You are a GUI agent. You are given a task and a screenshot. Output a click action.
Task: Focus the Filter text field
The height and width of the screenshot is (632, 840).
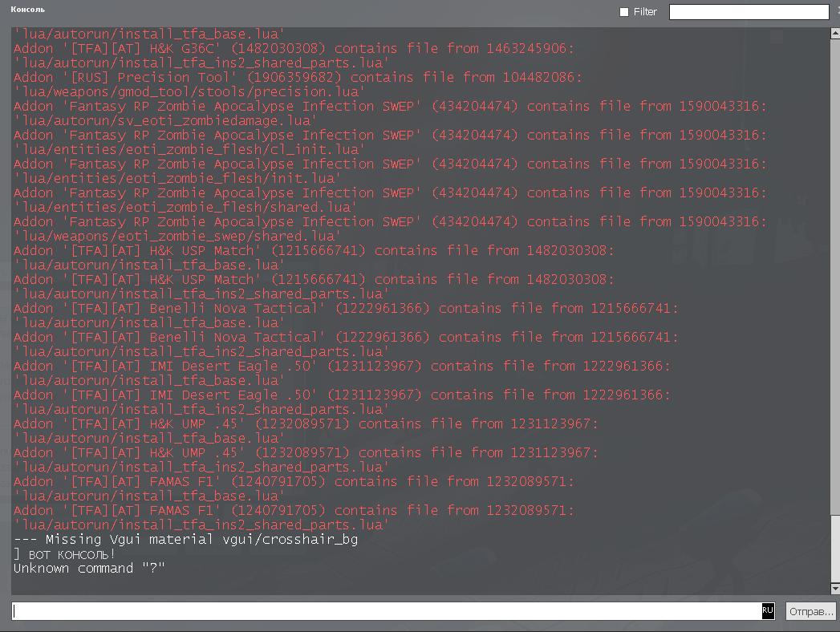[x=749, y=12]
